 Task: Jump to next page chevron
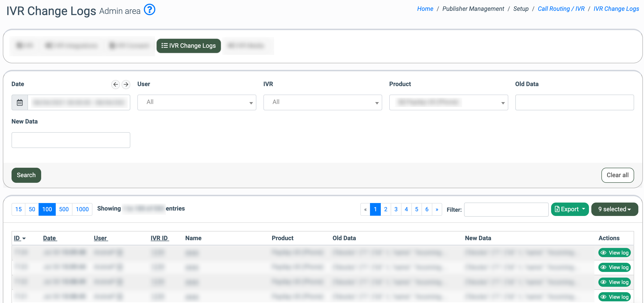437,209
